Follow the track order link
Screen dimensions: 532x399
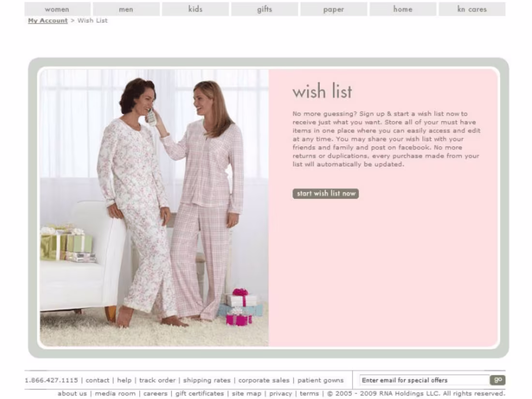click(158, 380)
